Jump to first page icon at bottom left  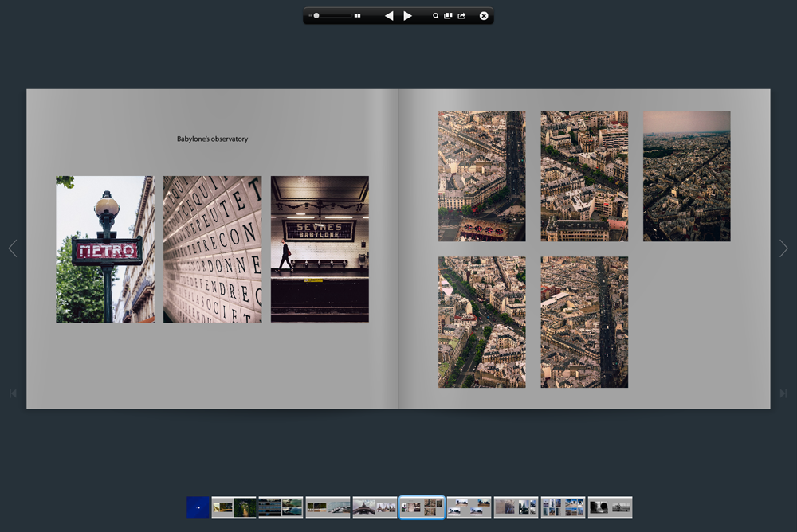click(13, 393)
